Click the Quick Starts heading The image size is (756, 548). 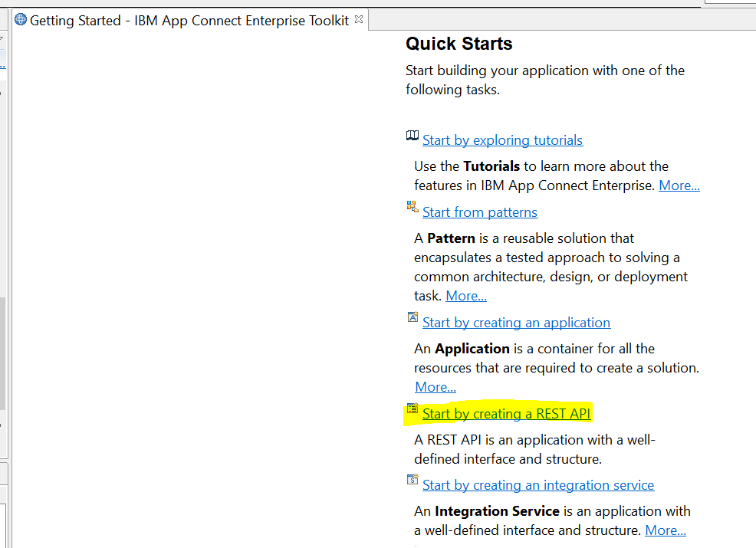459,44
